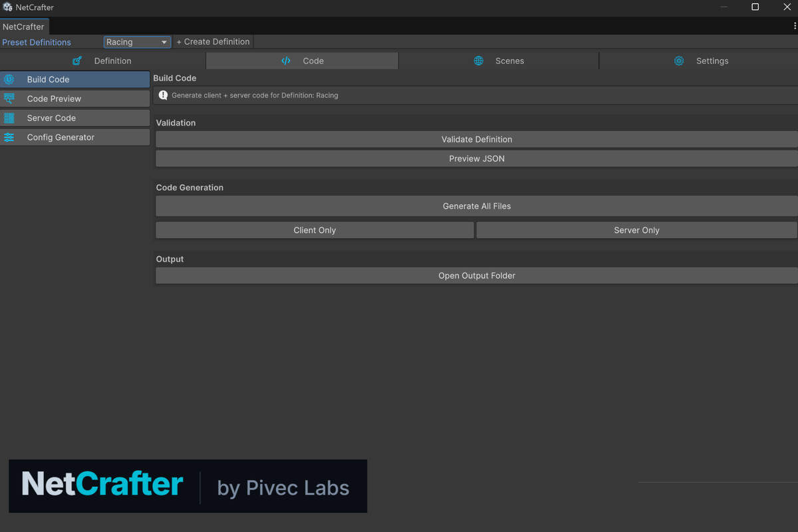The width and height of the screenshot is (798, 532).
Task: Click the Code tab brackets icon
Action: click(x=286, y=61)
